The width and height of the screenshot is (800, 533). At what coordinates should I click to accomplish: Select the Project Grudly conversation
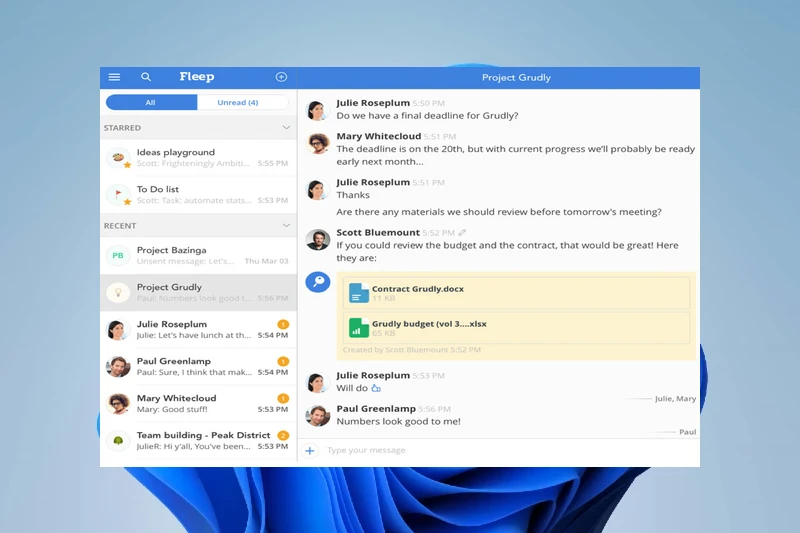click(x=198, y=293)
